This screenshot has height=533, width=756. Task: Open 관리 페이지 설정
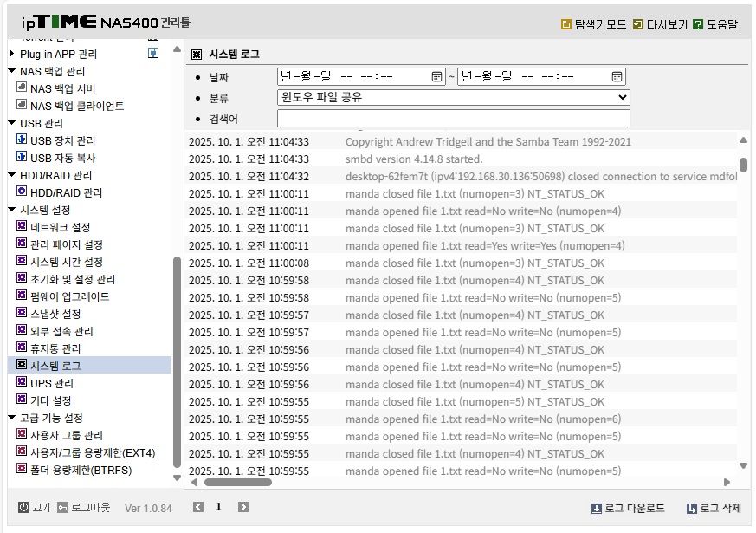coord(67,245)
